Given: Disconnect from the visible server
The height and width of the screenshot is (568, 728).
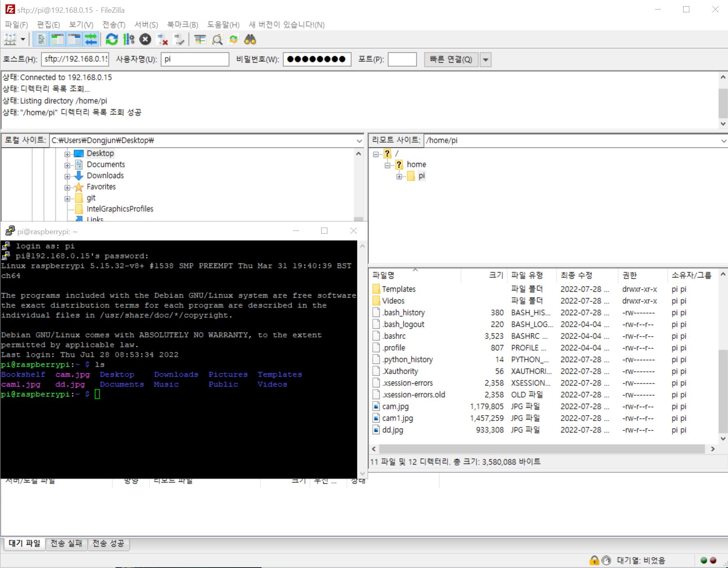Looking at the screenshot, I should click(x=162, y=40).
